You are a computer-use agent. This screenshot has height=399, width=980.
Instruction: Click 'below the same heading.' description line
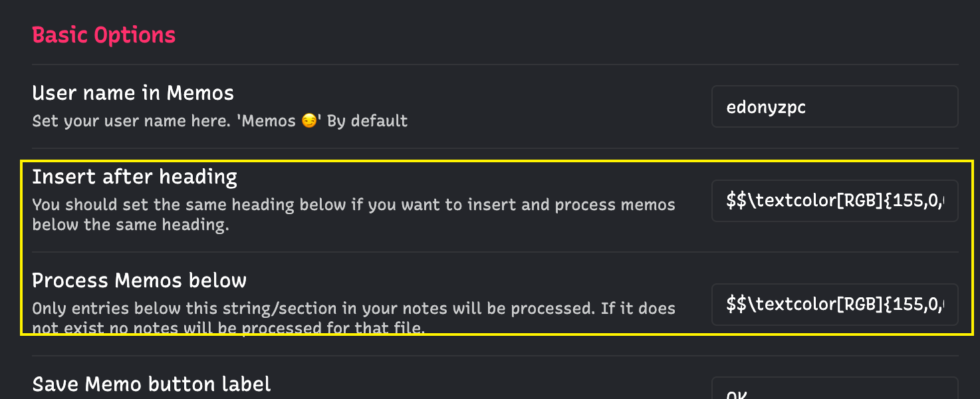click(x=130, y=225)
